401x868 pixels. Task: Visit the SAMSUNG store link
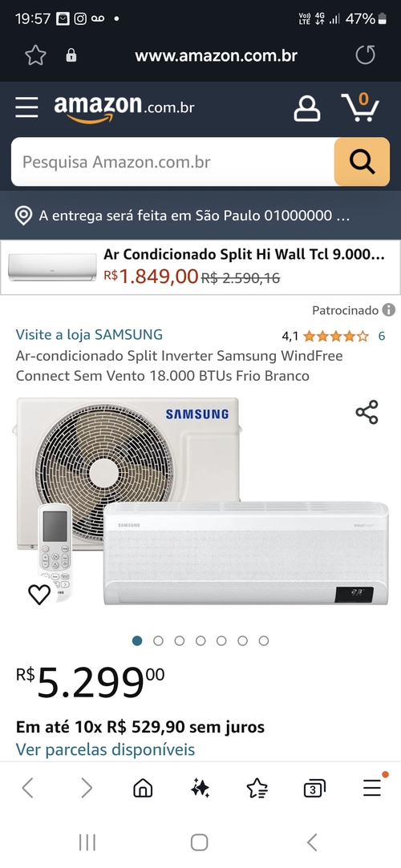click(89, 334)
